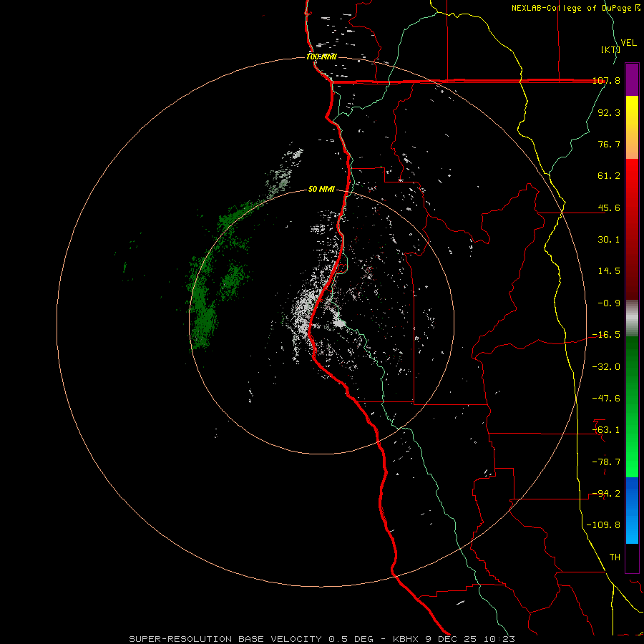Click the [KT] units label

[610, 49]
